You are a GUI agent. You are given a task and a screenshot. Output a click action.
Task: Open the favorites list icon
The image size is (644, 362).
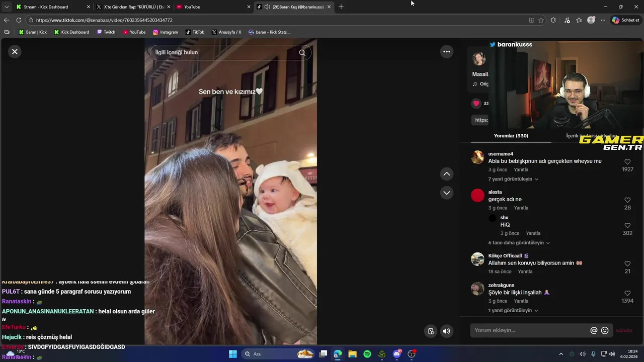579,20
